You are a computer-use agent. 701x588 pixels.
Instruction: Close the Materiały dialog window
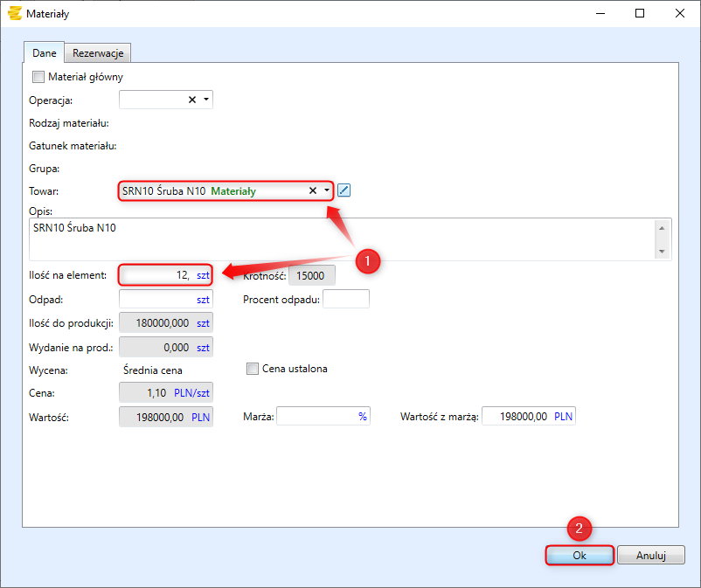(680, 14)
